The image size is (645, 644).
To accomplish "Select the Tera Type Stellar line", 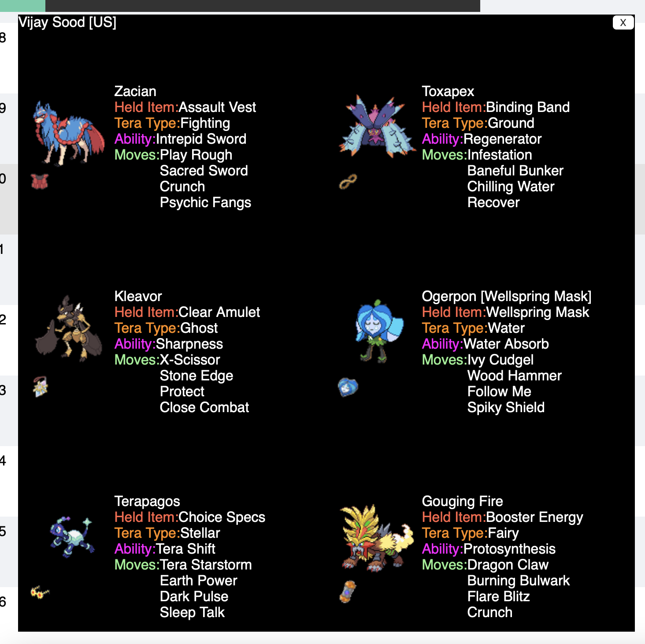I will 167,533.
